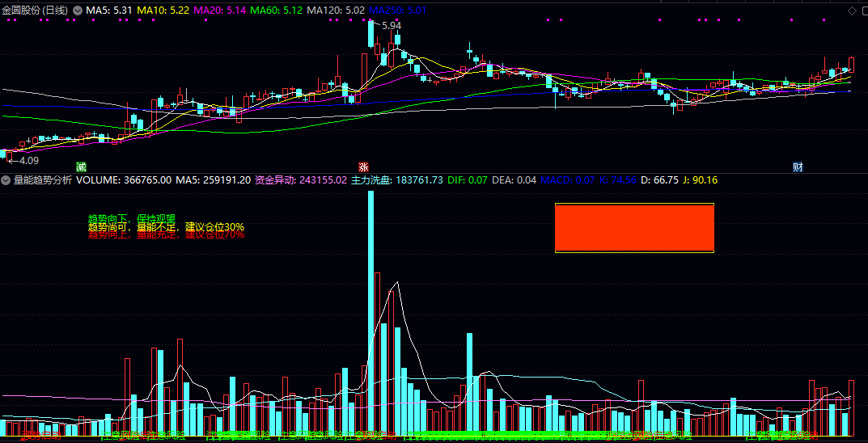The image size is (868, 443).
Task: Click the red 涨 event marker
Action: (364, 167)
